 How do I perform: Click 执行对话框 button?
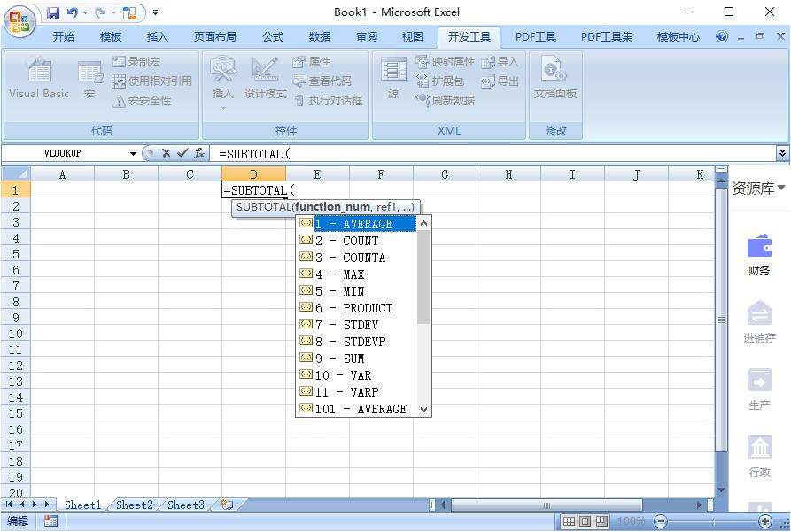point(329,100)
